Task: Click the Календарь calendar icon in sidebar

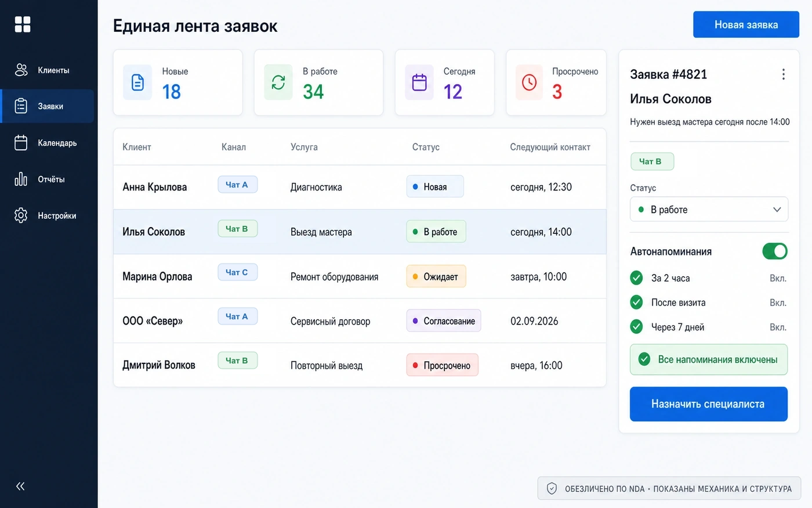Action: tap(21, 143)
